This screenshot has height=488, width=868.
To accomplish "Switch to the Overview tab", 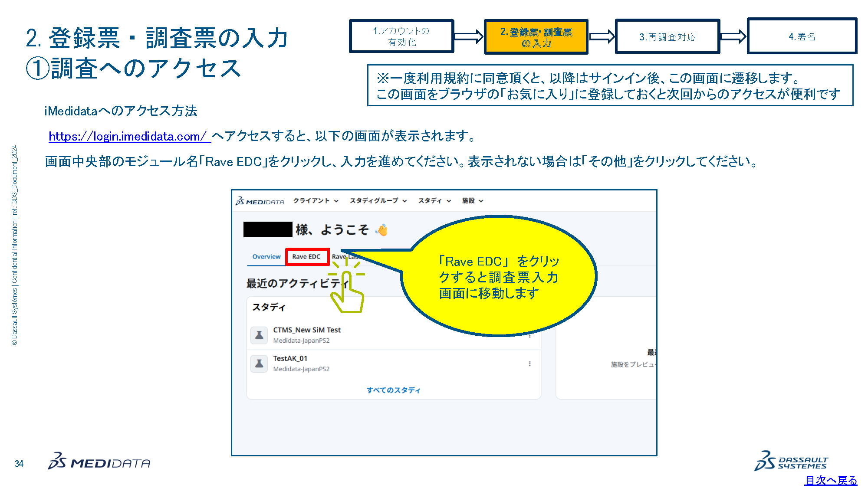I will pos(266,257).
